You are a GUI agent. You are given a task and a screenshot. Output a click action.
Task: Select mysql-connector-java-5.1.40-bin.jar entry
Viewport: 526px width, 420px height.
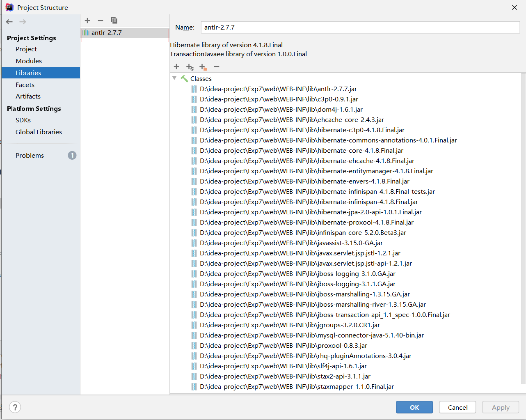312,335
